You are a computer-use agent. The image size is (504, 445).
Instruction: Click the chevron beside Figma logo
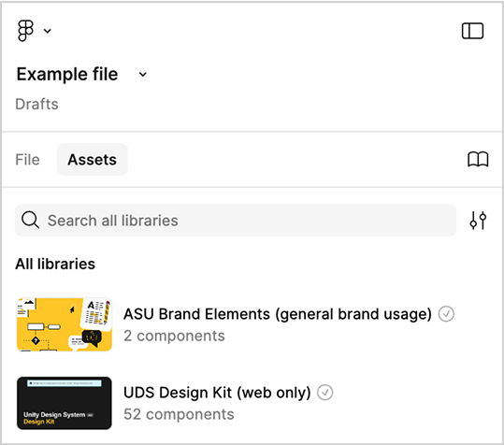(48, 31)
